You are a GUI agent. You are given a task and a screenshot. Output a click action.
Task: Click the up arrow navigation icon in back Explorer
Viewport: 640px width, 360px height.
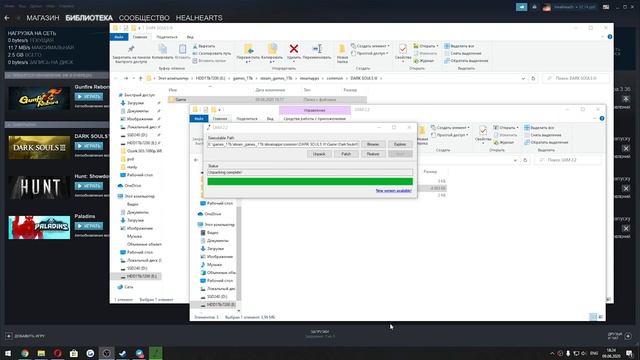pyautogui.click(x=140, y=78)
